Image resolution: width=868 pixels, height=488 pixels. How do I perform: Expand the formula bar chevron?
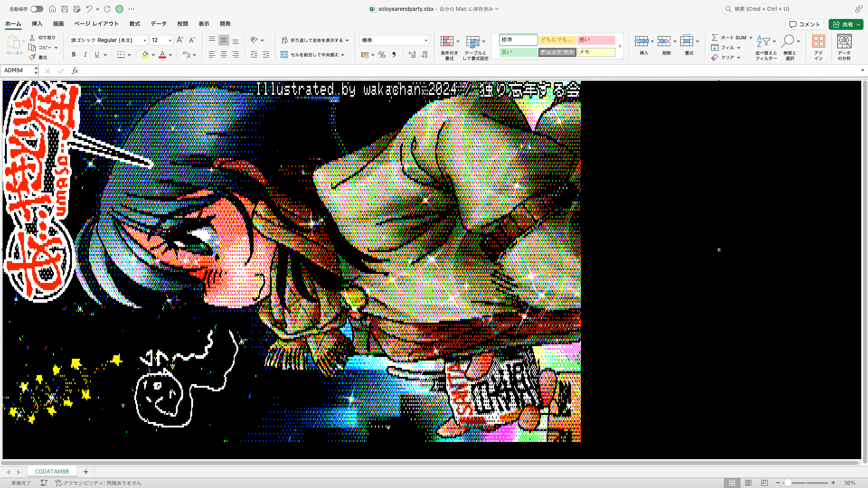(x=863, y=70)
